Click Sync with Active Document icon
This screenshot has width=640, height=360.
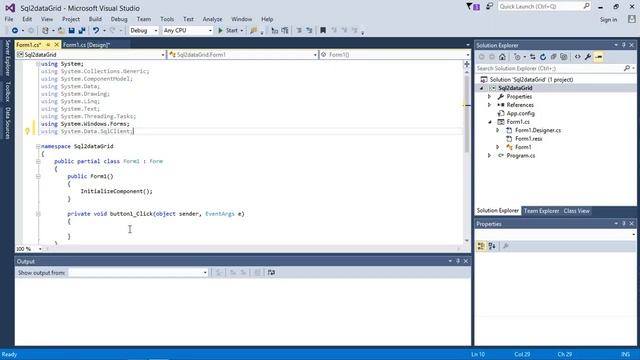533,57
